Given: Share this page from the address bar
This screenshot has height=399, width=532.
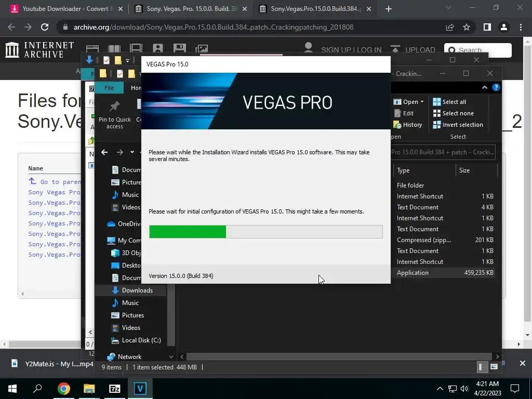Looking at the screenshot, I should click(450, 27).
